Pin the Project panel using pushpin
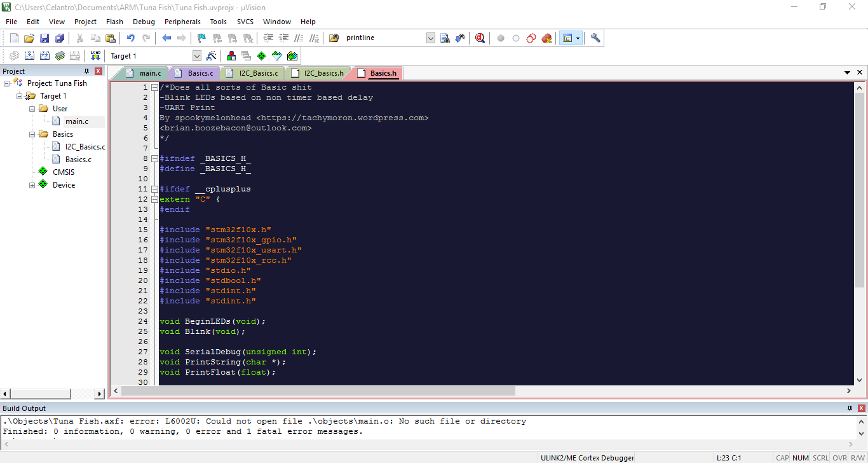 tap(87, 71)
